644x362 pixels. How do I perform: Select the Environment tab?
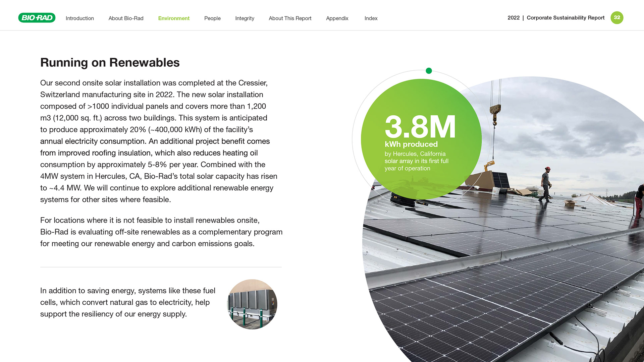pyautogui.click(x=174, y=18)
